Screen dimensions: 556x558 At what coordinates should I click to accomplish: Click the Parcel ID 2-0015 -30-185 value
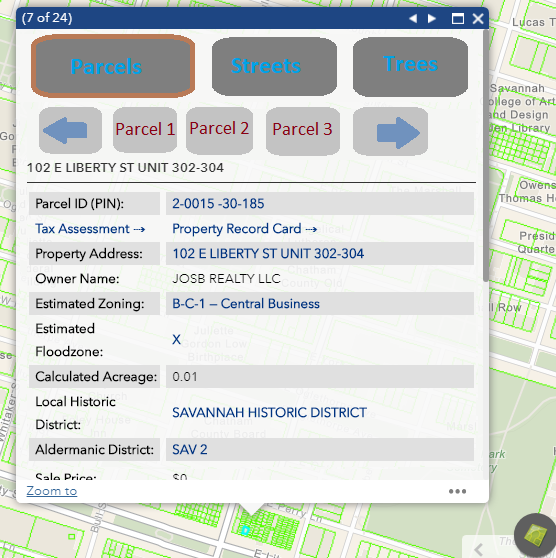(x=218, y=204)
